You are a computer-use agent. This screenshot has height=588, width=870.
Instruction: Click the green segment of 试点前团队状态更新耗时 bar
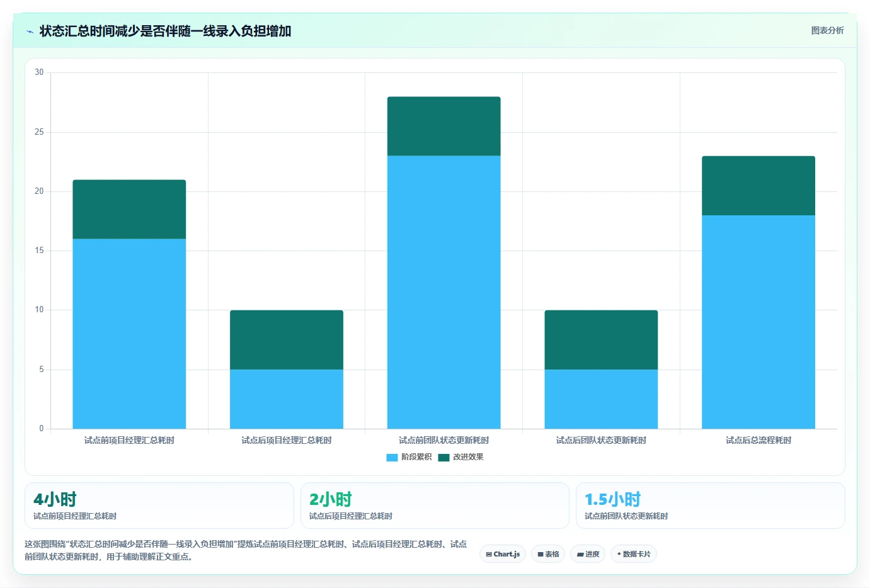444,127
